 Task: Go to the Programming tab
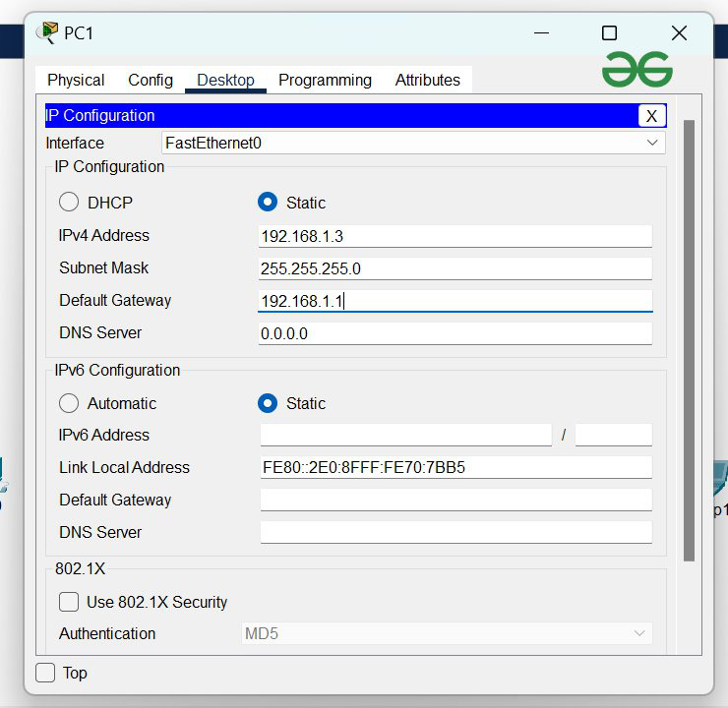[x=325, y=80]
